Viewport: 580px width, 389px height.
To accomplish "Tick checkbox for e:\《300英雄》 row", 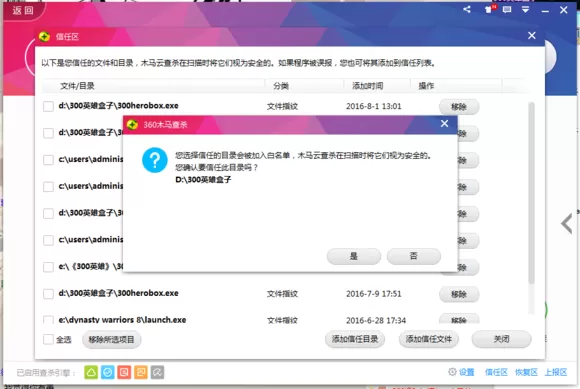I will pyautogui.click(x=48, y=267).
